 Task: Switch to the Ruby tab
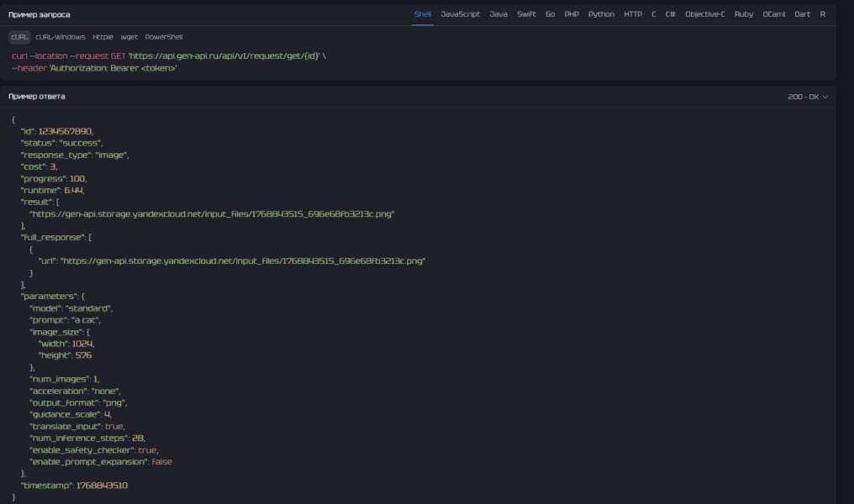tap(743, 14)
